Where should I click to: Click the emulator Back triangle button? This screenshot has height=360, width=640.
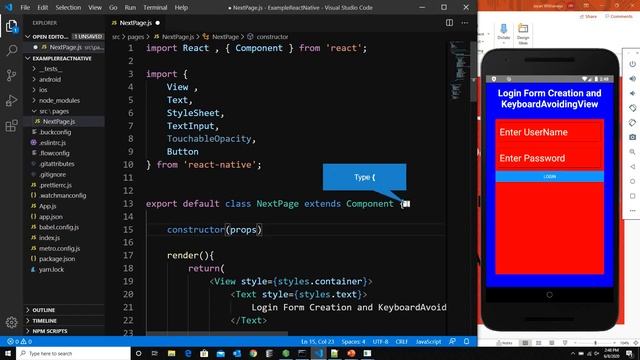click(632, 167)
